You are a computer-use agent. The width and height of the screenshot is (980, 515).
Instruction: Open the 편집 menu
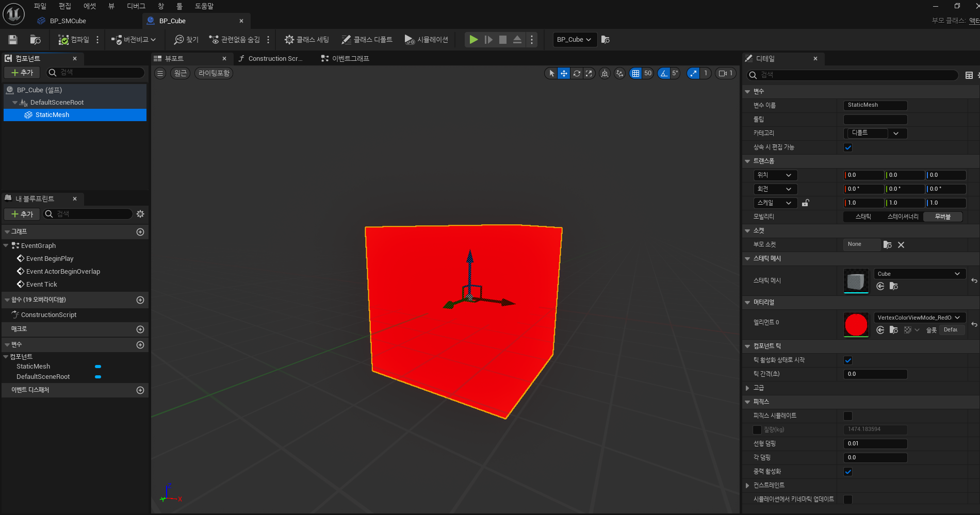click(65, 6)
